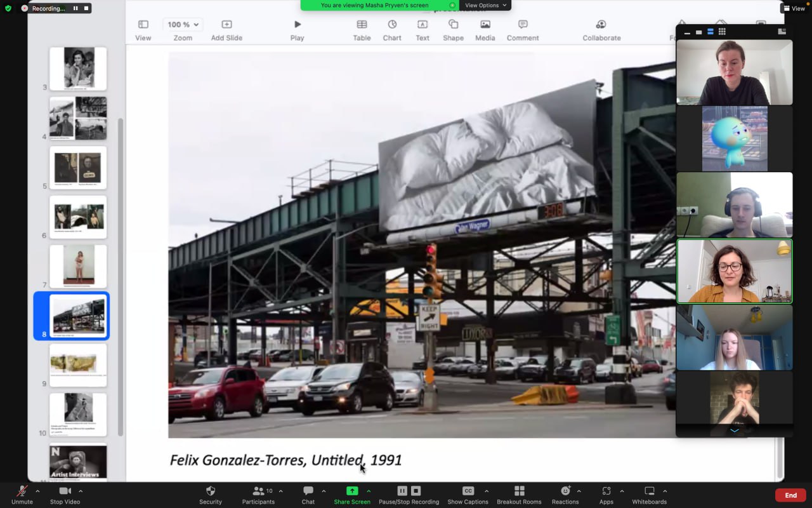
Task: Open the View menu at top right
Action: tap(794, 8)
